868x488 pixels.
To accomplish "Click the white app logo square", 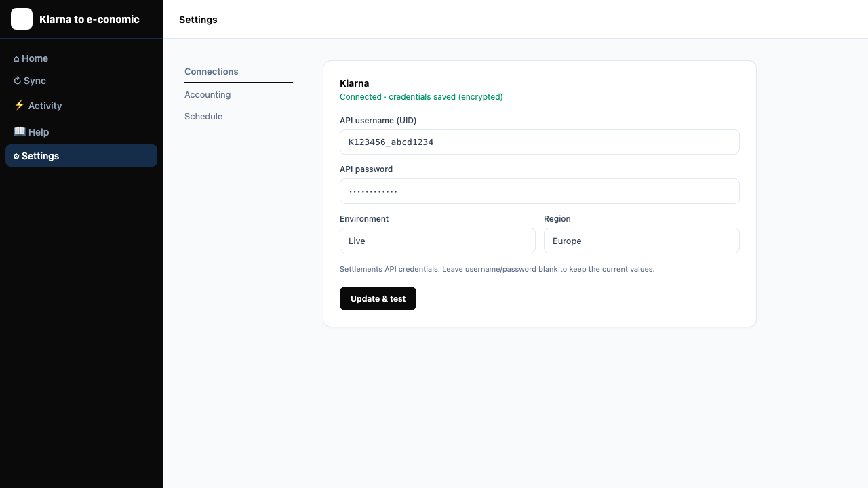I will (x=22, y=19).
